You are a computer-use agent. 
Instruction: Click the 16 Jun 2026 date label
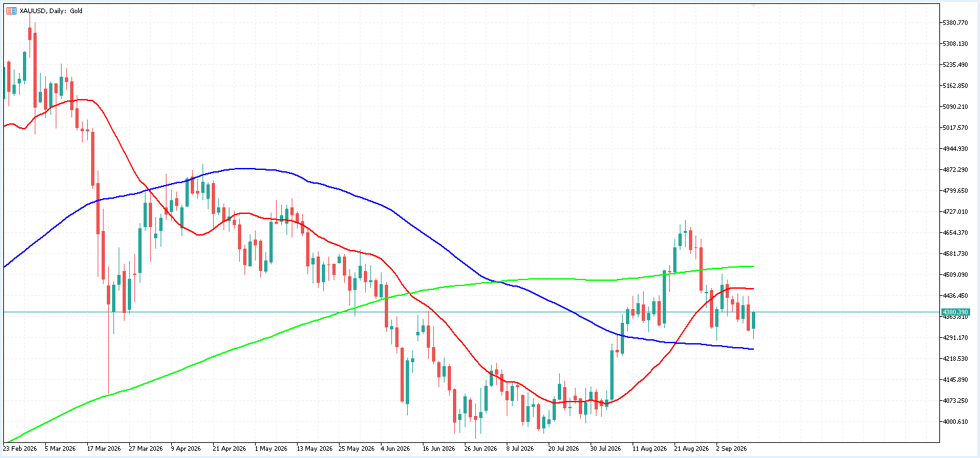coord(439,449)
